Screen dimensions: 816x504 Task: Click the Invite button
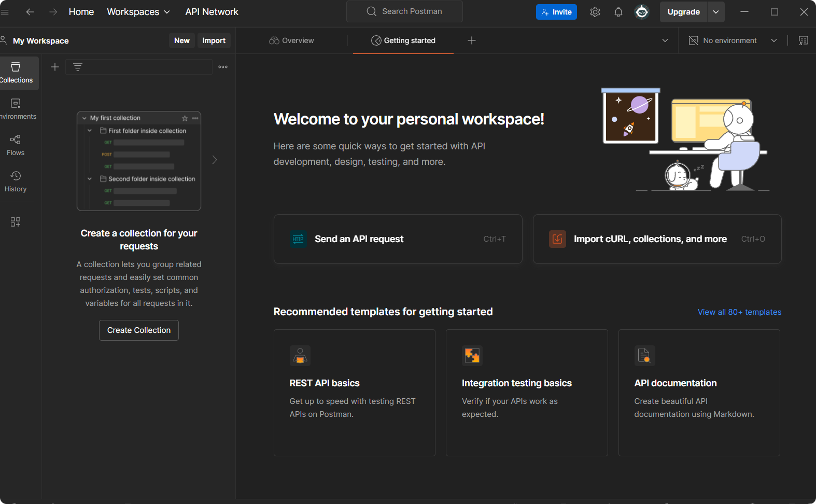tap(556, 12)
